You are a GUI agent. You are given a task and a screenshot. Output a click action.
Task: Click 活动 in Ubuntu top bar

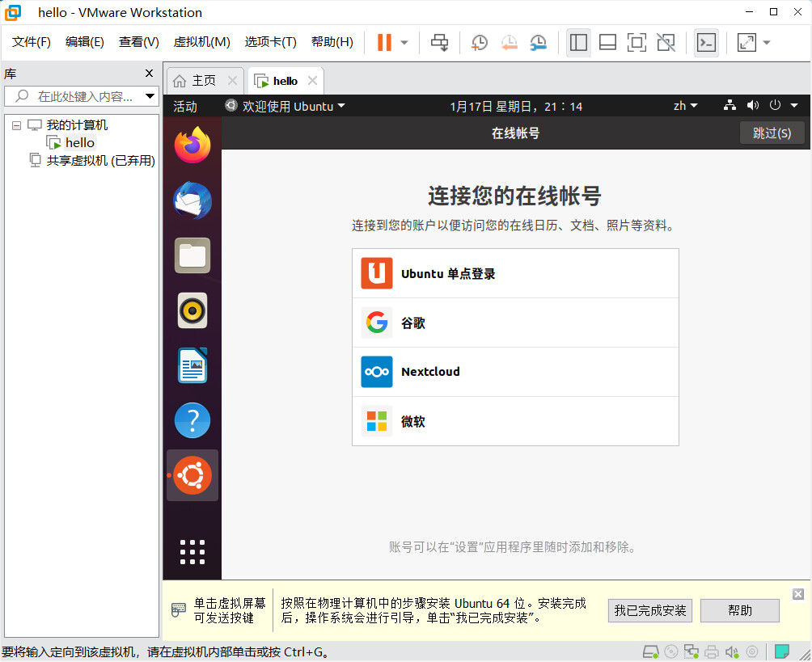tap(185, 107)
